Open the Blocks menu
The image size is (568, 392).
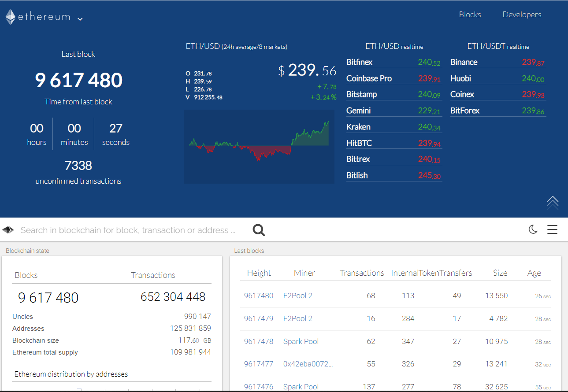[x=470, y=15]
